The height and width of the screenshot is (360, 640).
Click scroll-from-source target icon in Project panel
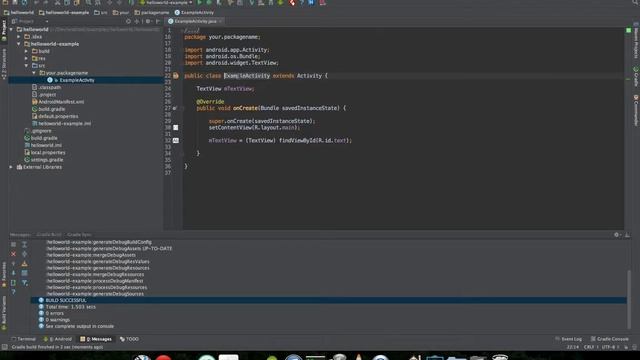click(x=129, y=21)
